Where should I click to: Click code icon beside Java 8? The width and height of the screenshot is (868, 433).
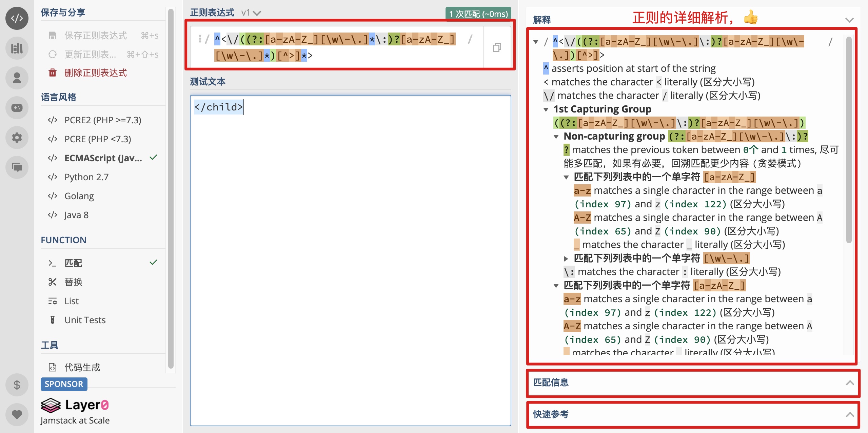[53, 215]
